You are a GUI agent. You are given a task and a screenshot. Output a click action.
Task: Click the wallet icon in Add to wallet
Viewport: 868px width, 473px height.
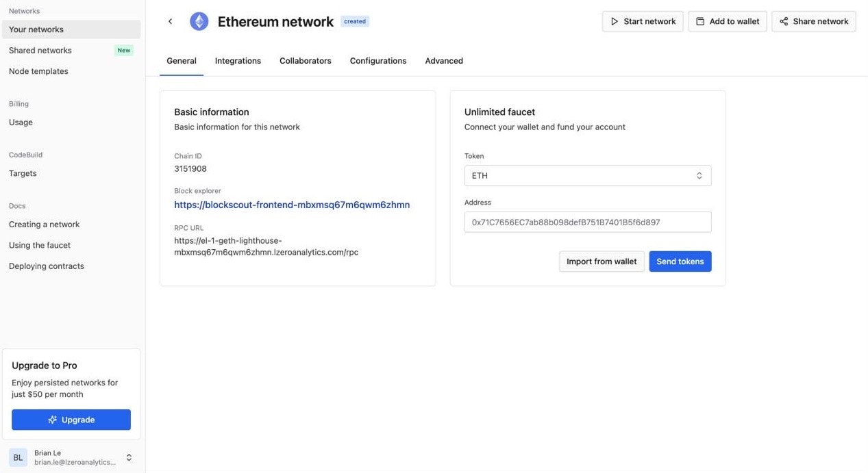coord(700,21)
